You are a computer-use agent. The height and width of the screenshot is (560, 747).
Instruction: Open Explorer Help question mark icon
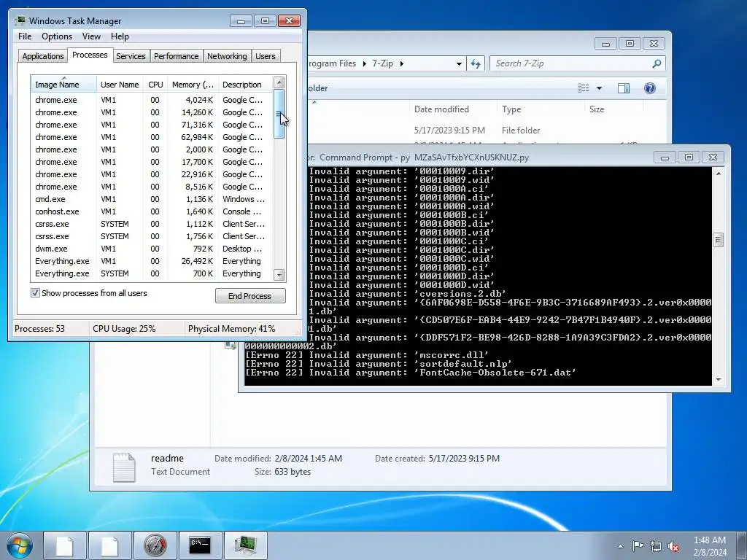point(650,88)
